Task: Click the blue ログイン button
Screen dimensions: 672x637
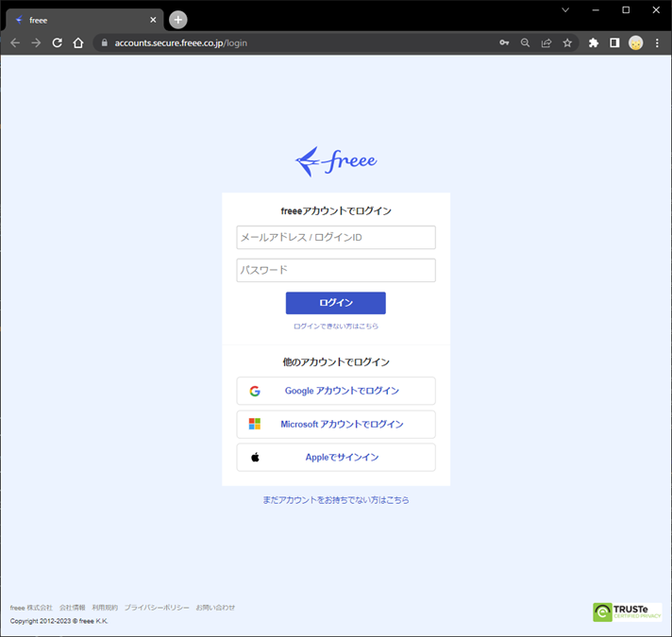Action: [336, 303]
